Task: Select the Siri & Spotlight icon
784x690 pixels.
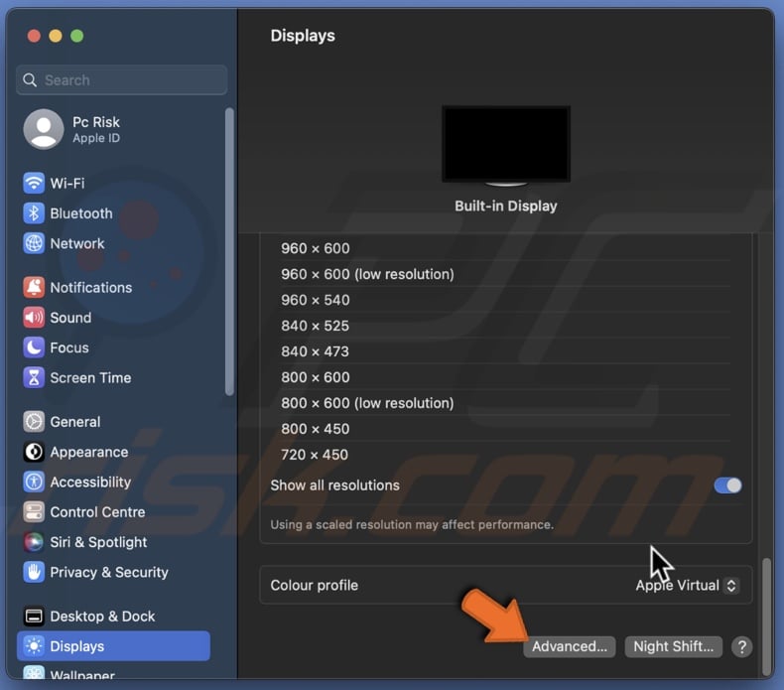Action: click(34, 542)
